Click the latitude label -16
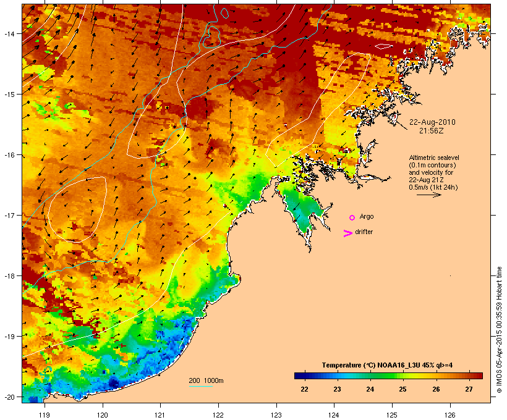Screen dimensions: 507x420 click(x=9, y=155)
